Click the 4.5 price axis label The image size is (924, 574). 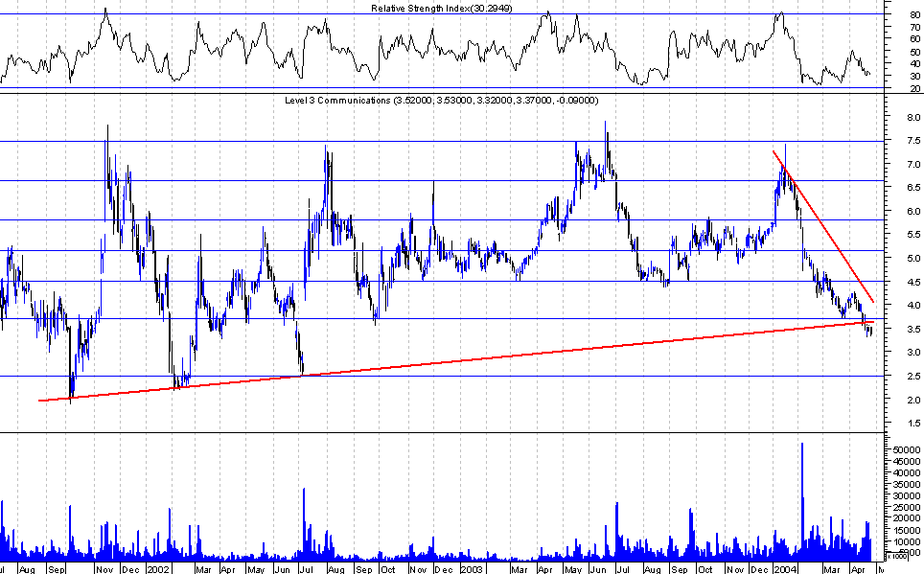[914, 282]
